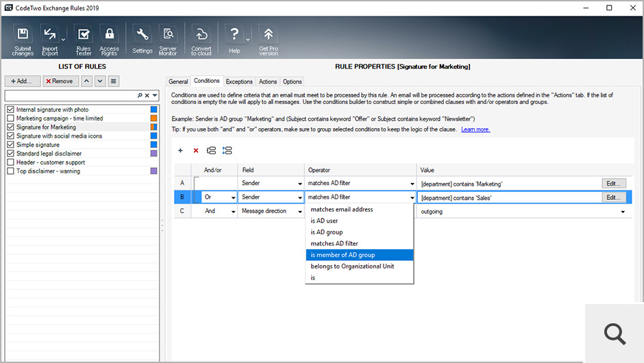Open the Options tab
Screen dimensions: 644x363
(292, 82)
